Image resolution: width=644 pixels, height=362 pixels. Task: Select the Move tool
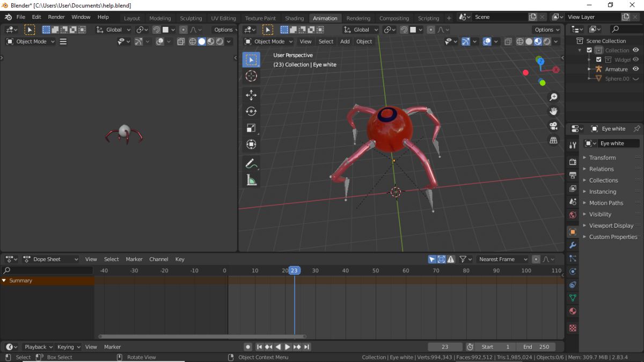click(251, 95)
